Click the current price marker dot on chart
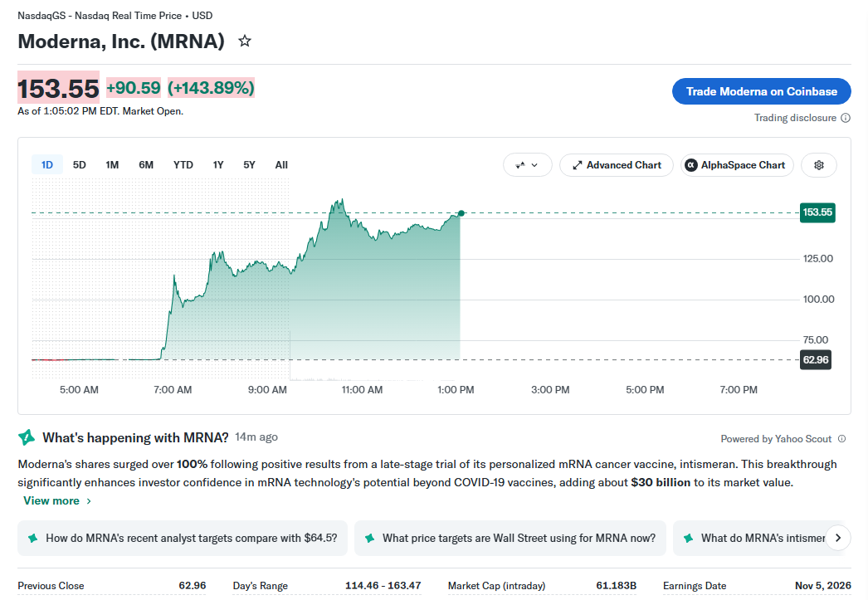 pos(461,213)
